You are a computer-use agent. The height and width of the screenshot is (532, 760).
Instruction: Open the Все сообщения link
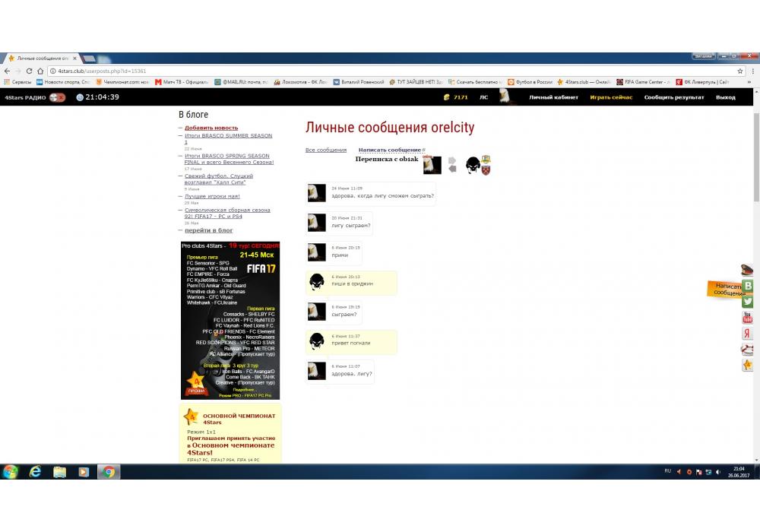coord(325,150)
